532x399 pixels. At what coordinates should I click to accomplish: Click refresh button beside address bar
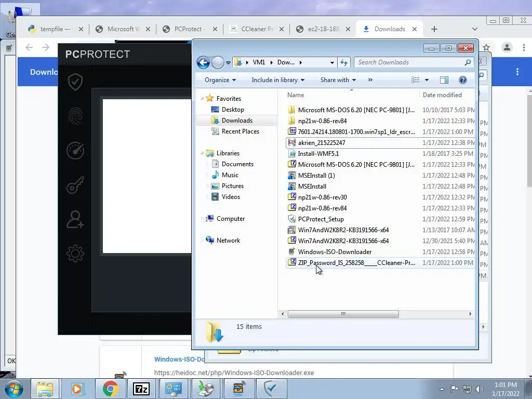344,62
